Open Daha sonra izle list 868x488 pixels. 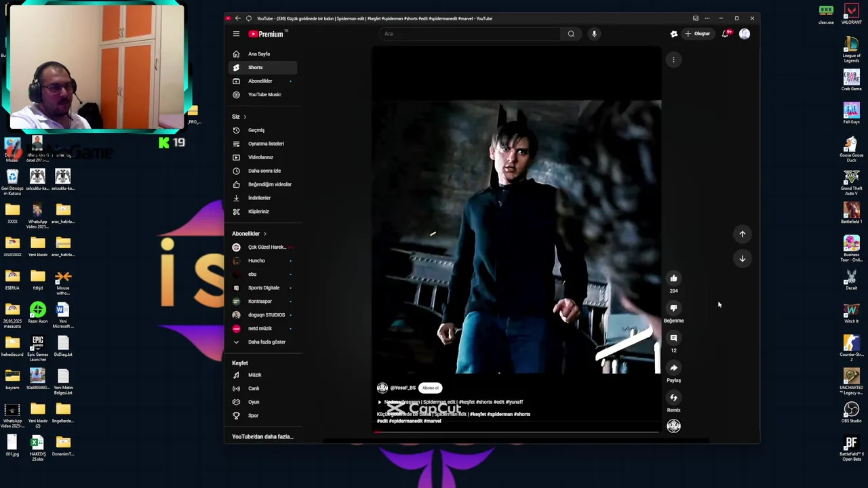263,171
